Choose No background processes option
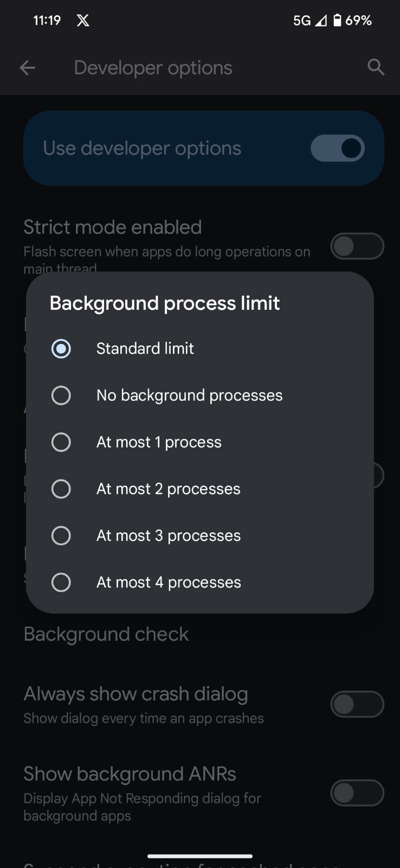The image size is (400, 868). tap(61, 395)
